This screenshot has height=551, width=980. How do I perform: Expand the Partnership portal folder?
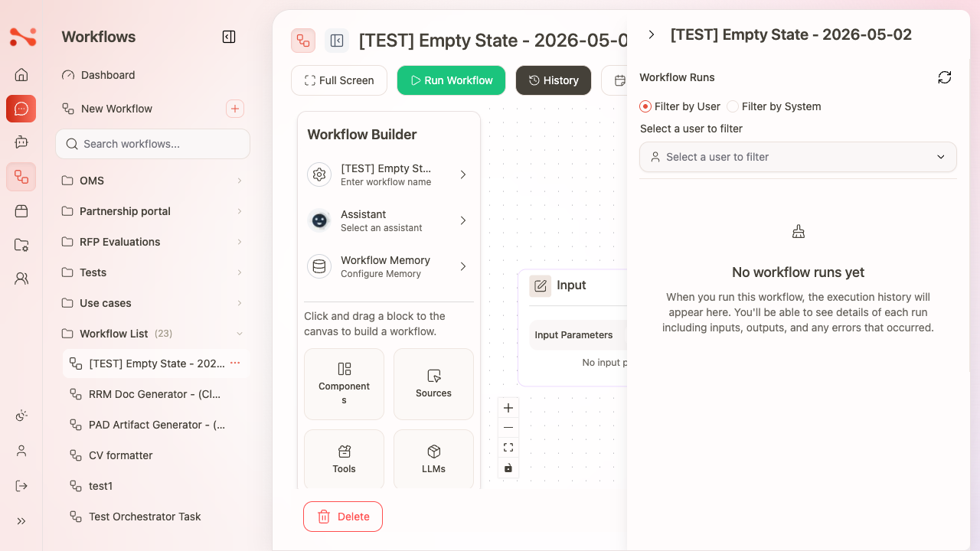tap(153, 211)
